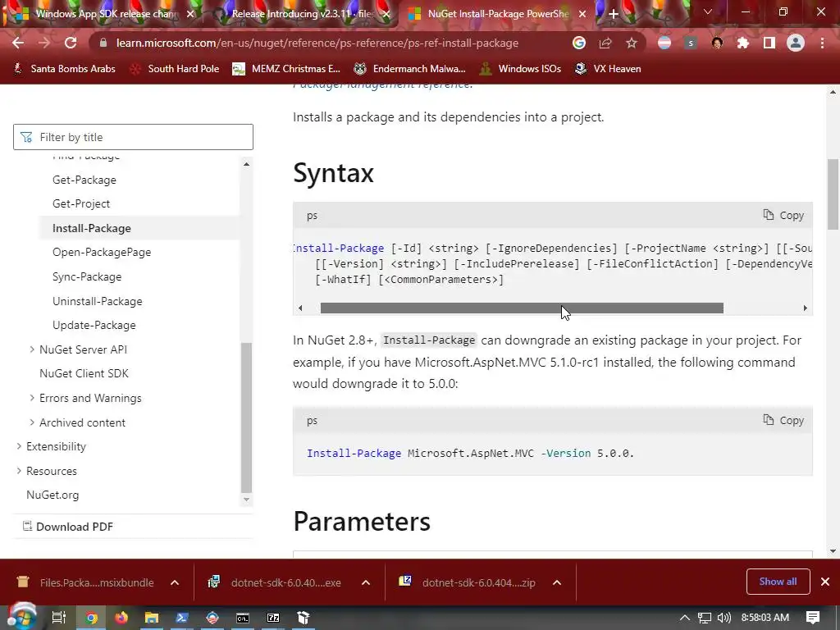The height and width of the screenshot is (630, 840).
Task: Click the Google icon in address bar
Action: pos(578,43)
